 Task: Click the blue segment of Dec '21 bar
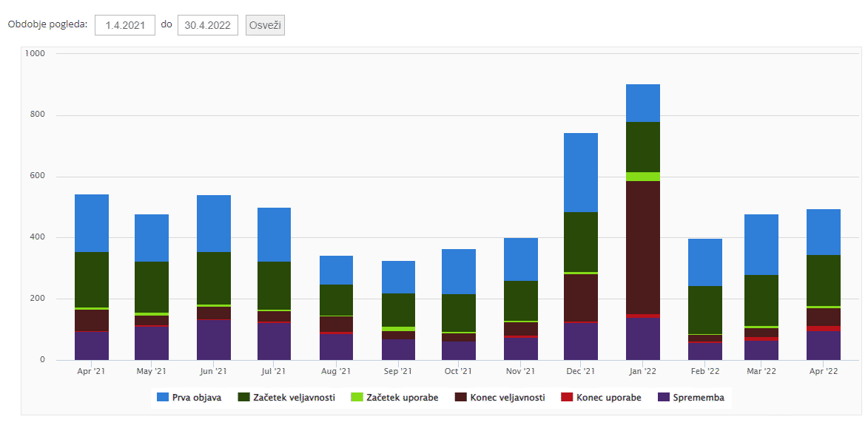(x=581, y=172)
